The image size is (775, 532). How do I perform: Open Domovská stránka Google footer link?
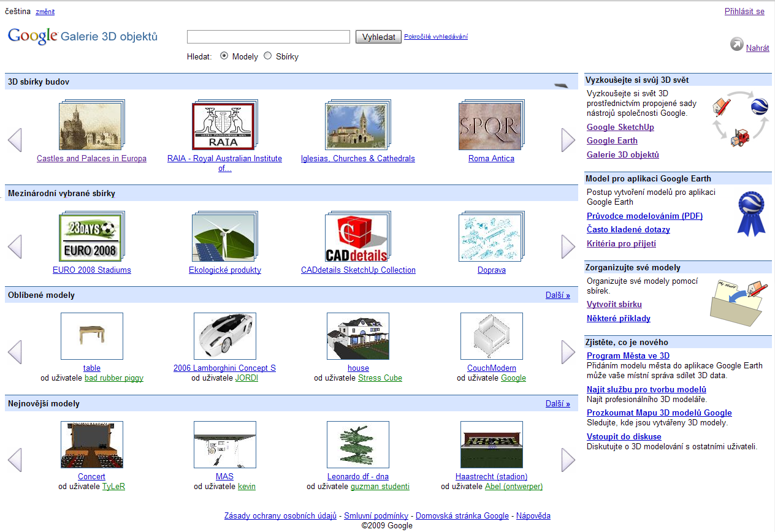[462, 515]
